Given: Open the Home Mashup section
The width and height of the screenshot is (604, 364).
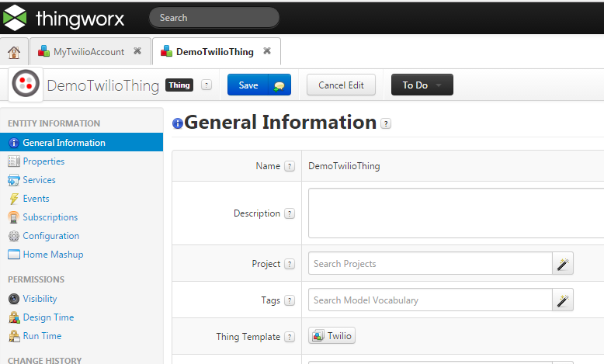Looking at the screenshot, I should click(53, 255).
